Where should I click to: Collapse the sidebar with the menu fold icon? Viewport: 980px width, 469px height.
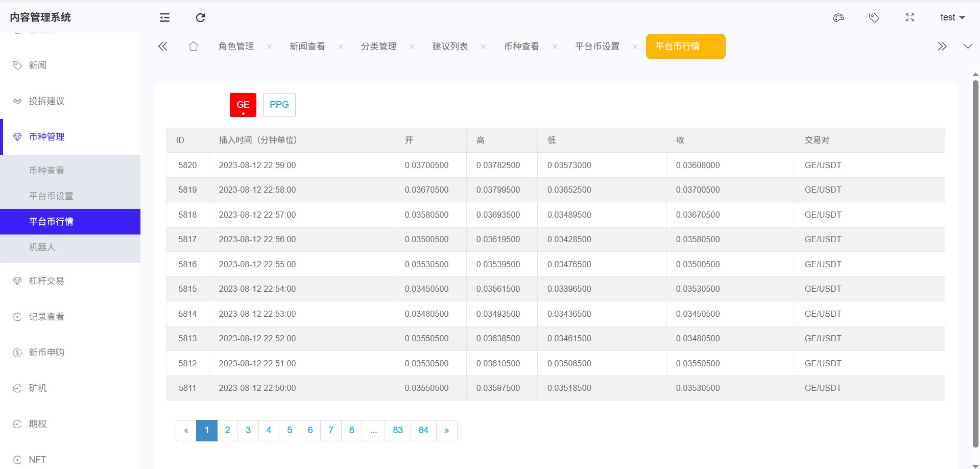click(164, 18)
